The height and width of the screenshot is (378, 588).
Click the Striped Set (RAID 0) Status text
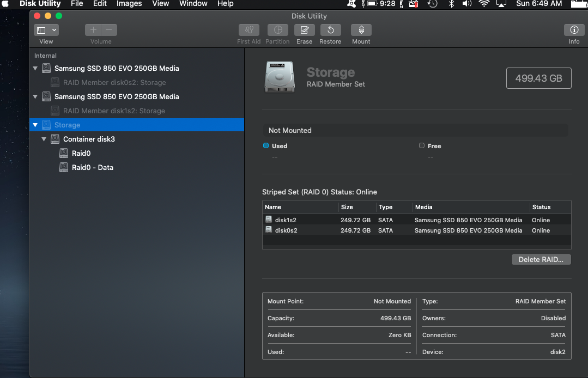[319, 192]
